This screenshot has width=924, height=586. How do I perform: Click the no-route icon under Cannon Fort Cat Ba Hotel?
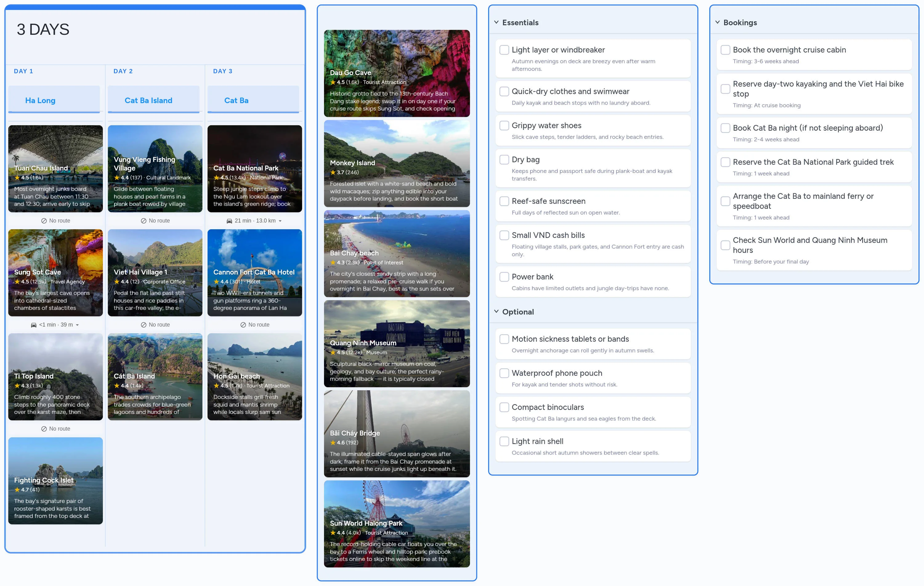click(243, 325)
